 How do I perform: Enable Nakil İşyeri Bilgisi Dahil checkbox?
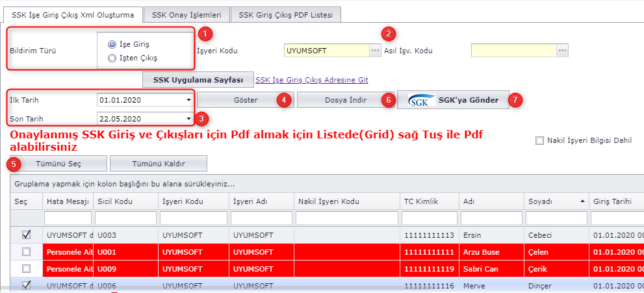(539, 140)
